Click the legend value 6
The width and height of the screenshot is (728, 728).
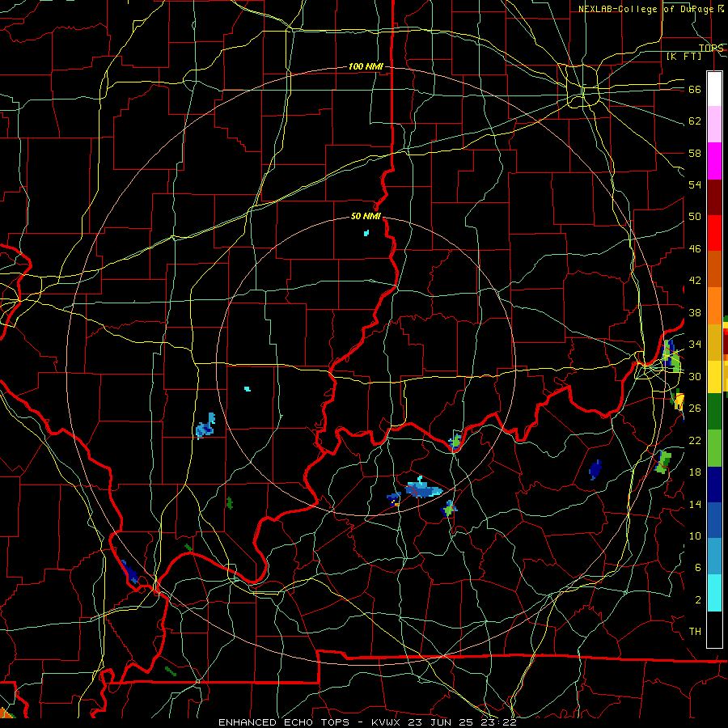(698, 568)
